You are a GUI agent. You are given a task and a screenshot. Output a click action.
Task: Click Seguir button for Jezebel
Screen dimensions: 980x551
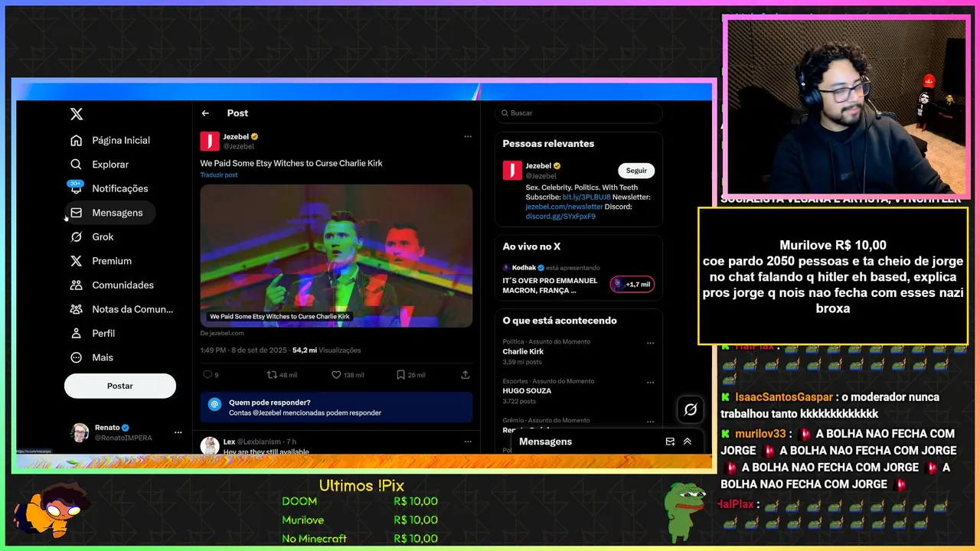coord(636,171)
